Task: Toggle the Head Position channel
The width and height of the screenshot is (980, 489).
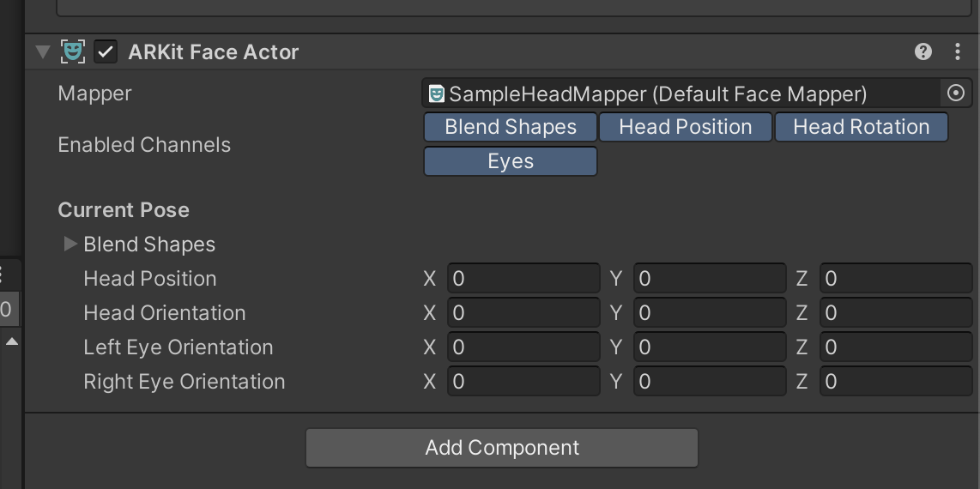Action: (x=685, y=127)
